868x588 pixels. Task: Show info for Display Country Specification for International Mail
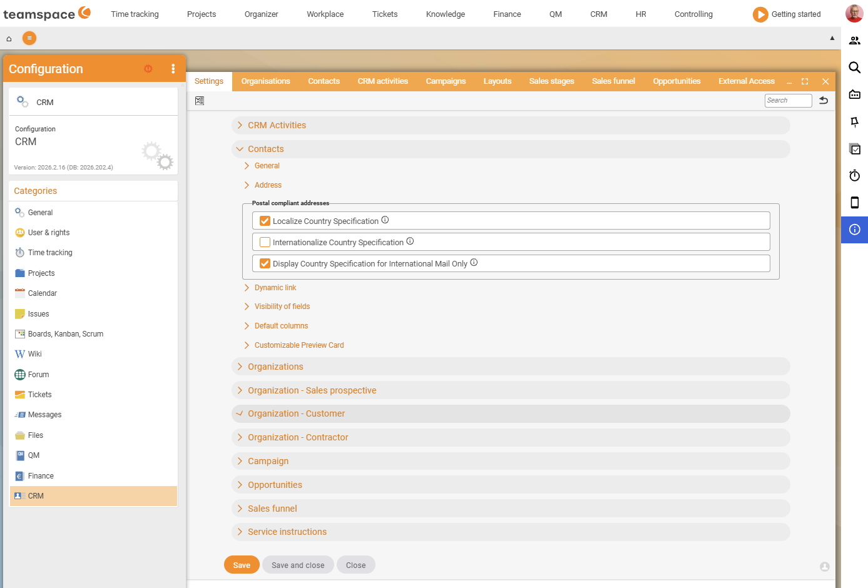[x=474, y=263]
